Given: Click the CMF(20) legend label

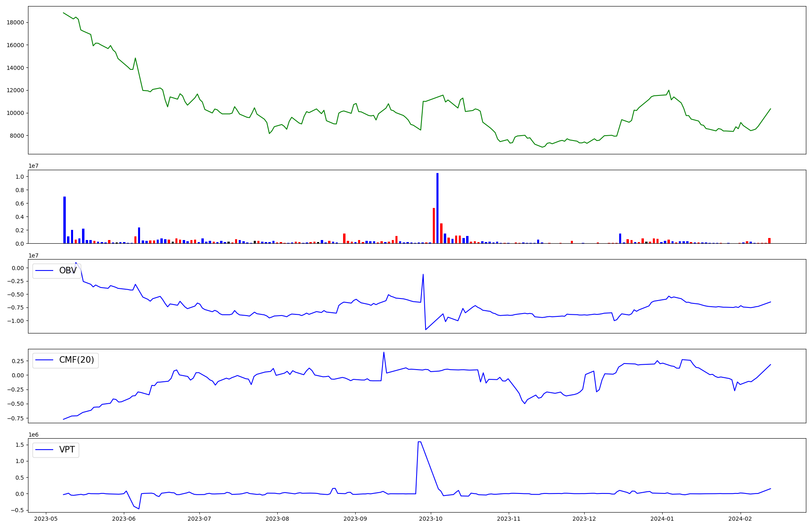Looking at the screenshot, I should tap(76, 360).
